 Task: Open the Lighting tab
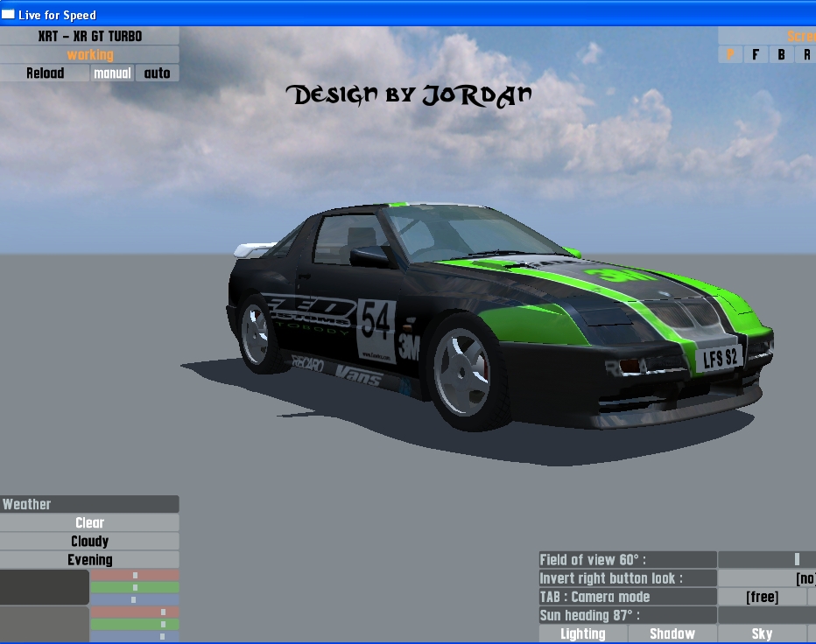[583, 633]
